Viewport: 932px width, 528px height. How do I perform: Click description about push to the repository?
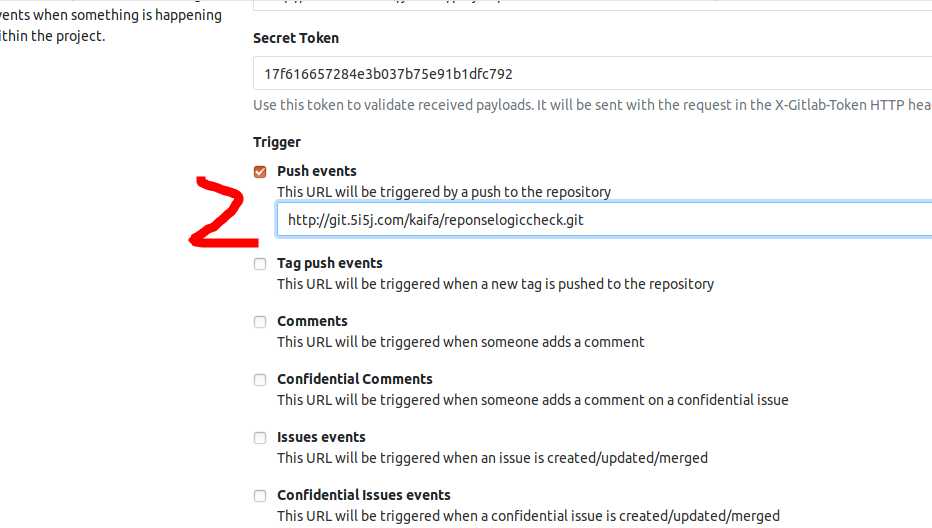click(x=444, y=192)
